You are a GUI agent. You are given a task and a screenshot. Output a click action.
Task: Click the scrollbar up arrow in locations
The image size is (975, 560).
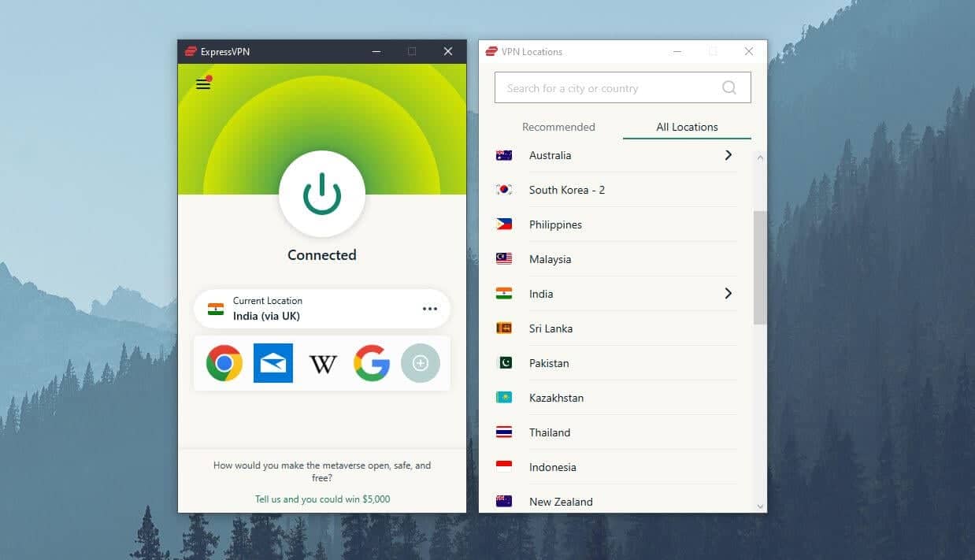(760, 158)
